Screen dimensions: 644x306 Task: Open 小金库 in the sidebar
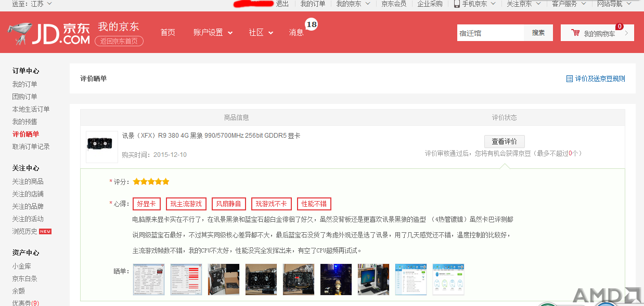[x=22, y=266]
